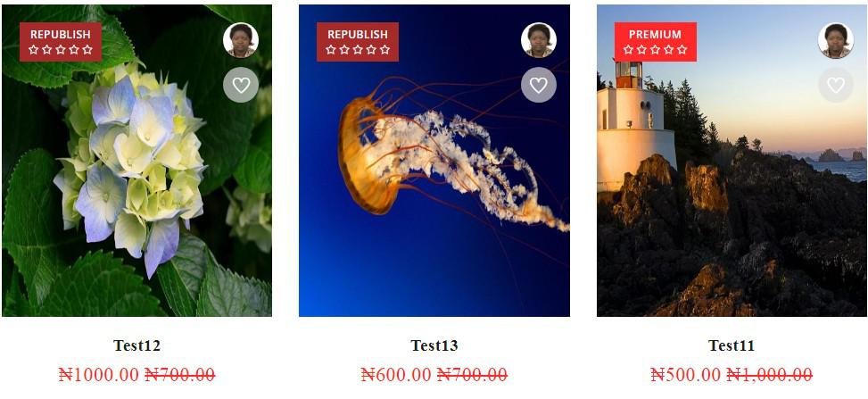868x399 pixels.
Task: Click the star rating under the PREMIUM badge
Action: [655, 49]
